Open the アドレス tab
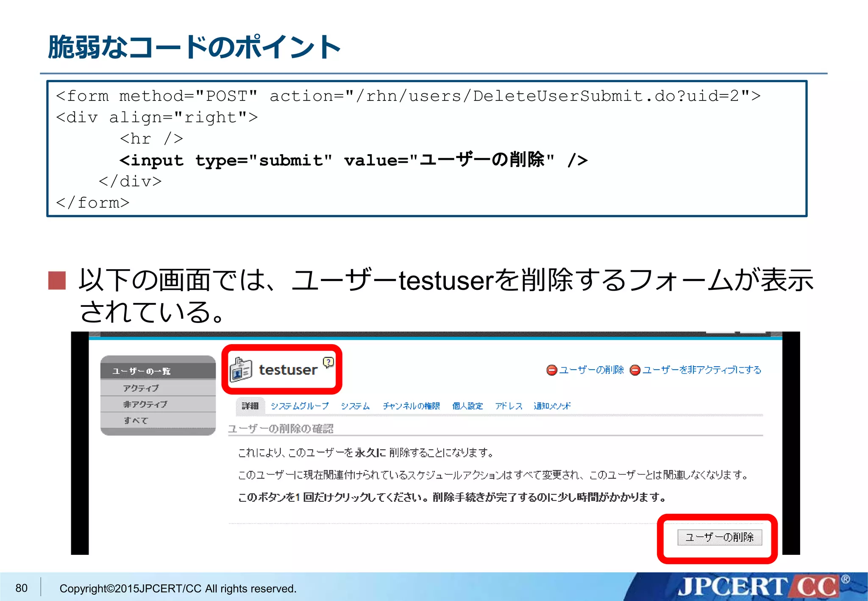868x601 pixels. 509,406
